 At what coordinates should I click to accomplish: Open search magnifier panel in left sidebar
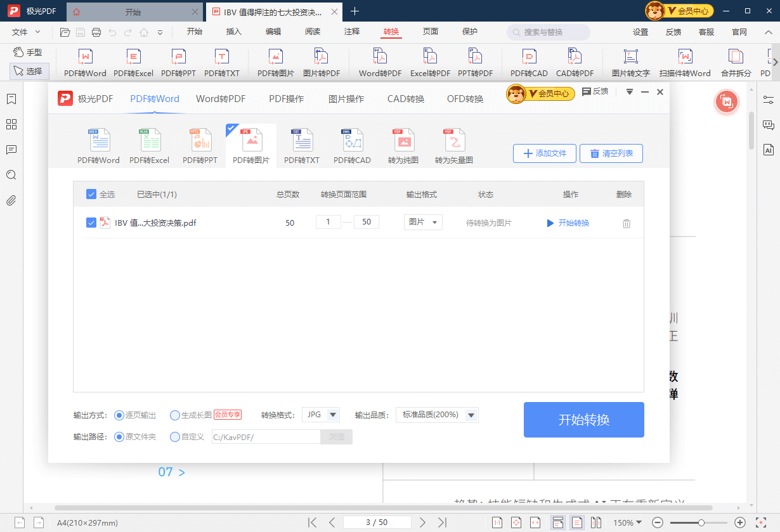[11, 175]
